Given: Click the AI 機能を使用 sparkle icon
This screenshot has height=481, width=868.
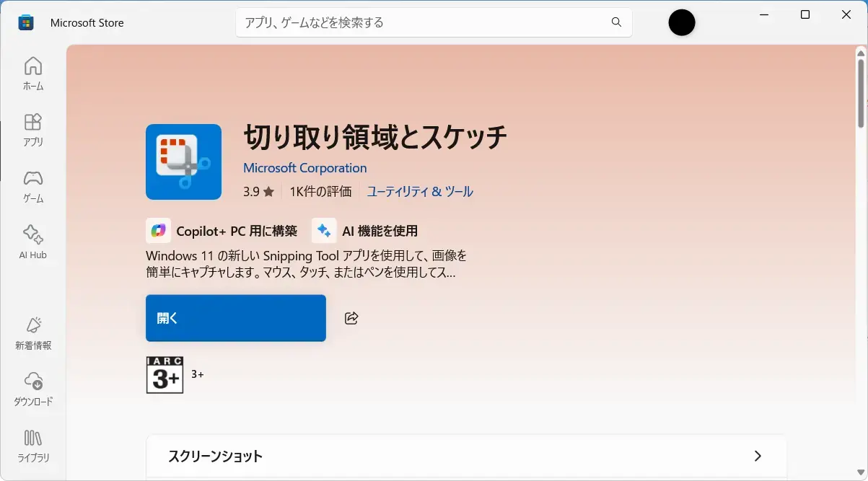Looking at the screenshot, I should point(324,231).
